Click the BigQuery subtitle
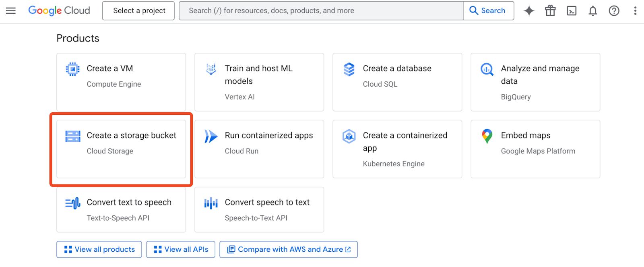This screenshot has width=644, height=267. click(x=516, y=97)
